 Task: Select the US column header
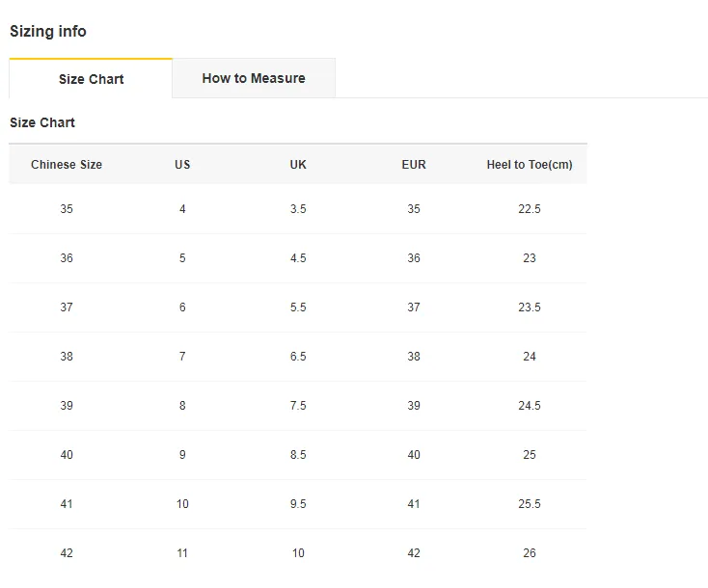point(182,165)
